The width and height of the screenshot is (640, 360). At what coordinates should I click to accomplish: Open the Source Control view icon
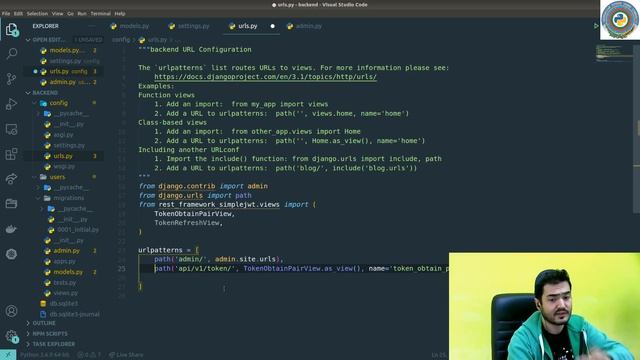[11, 79]
